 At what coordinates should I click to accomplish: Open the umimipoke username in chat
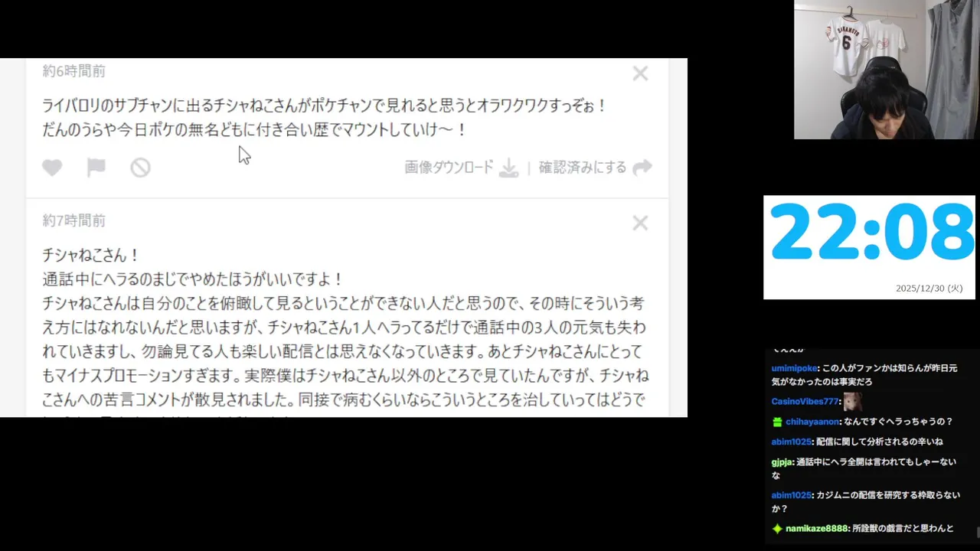tap(795, 368)
